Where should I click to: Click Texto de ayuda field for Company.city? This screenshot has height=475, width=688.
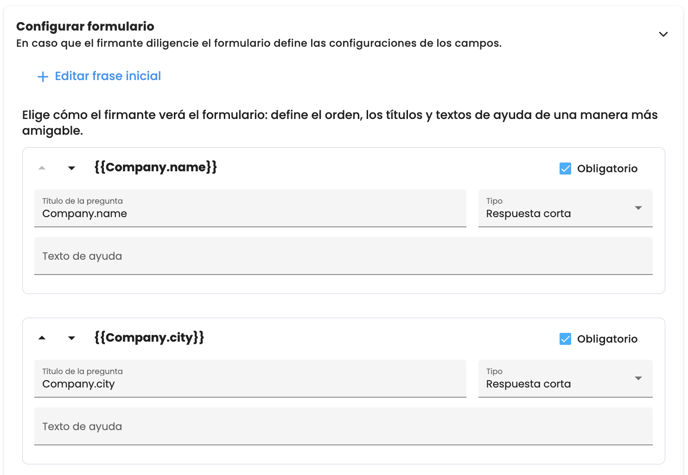click(x=343, y=426)
